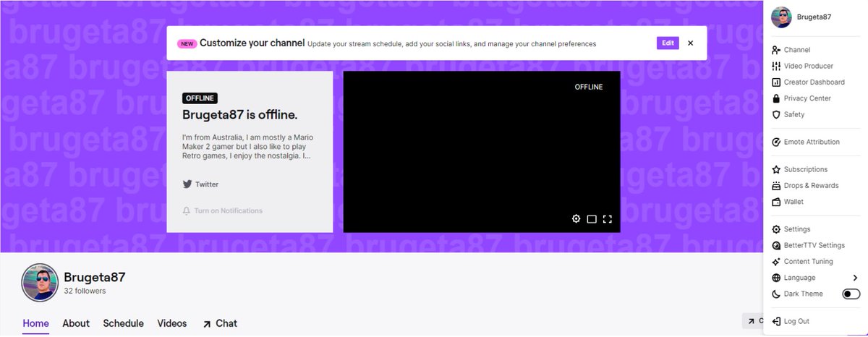Click the NEW badge on banner
The width and height of the screenshot is (868, 337).
tap(187, 43)
